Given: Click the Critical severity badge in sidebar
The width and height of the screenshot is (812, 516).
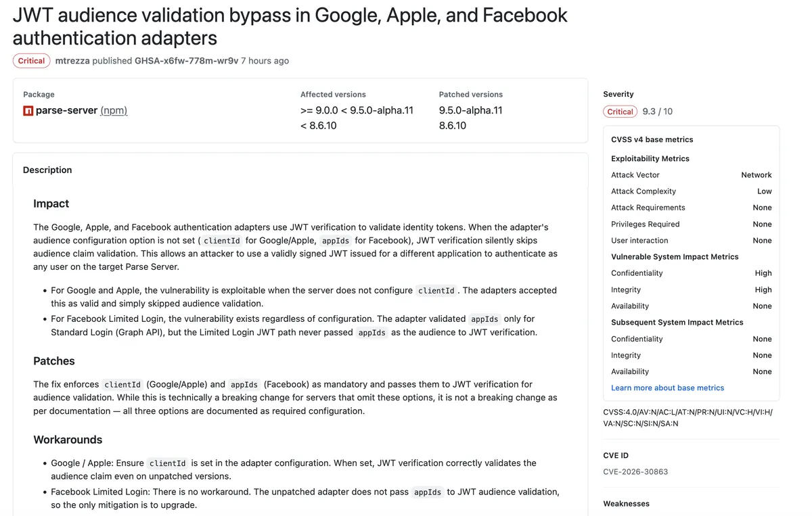Looking at the screenshot, I should (x=620, y=112).
